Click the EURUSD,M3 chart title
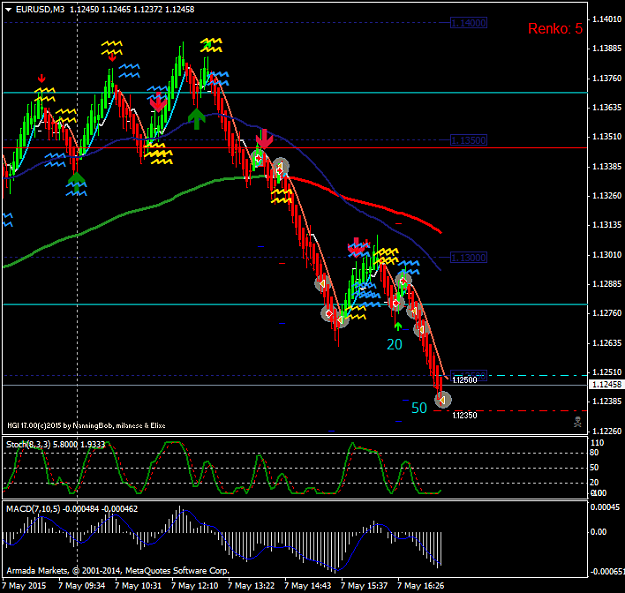 pos(40,9)
